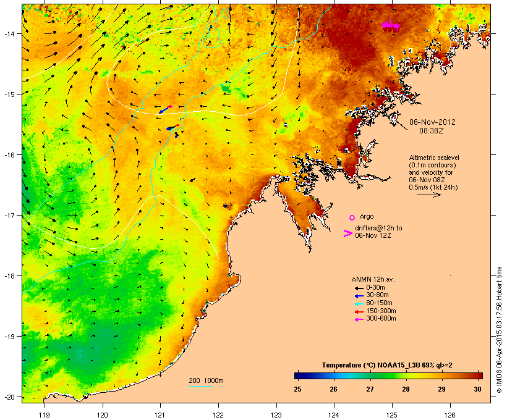Click the Temperature NOAA15_L3U colorbar title
Viewport: 507px width, 420px height.
[x=387, y=365]
